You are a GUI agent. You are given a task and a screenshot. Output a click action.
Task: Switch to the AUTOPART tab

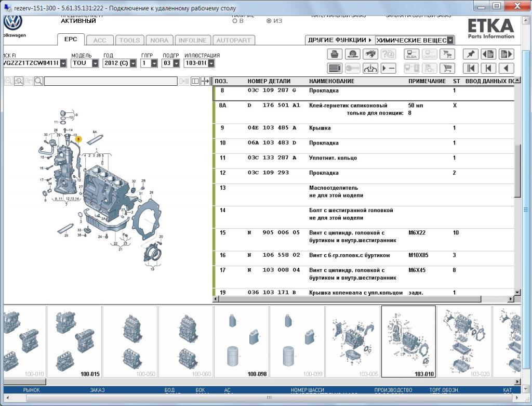[234, 41]
